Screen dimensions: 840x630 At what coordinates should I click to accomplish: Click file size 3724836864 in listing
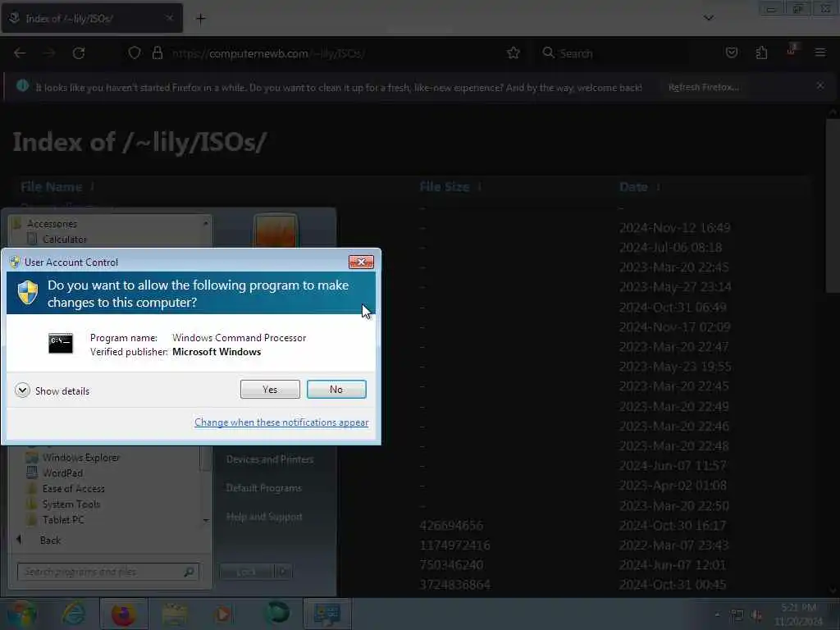pos(454,584)
